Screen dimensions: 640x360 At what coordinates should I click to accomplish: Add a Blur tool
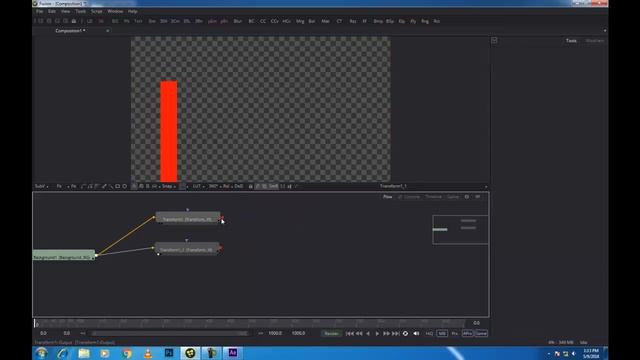238,21
